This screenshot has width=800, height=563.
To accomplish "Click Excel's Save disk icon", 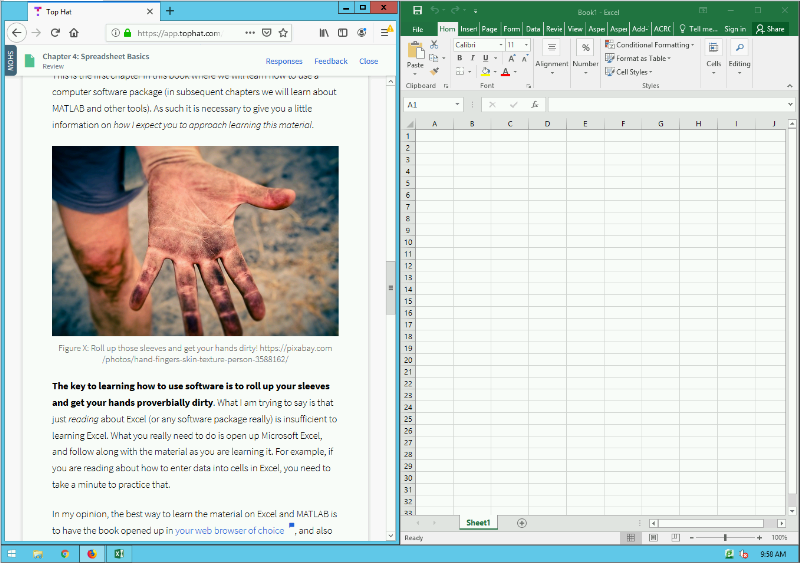I will coord(417,11).
